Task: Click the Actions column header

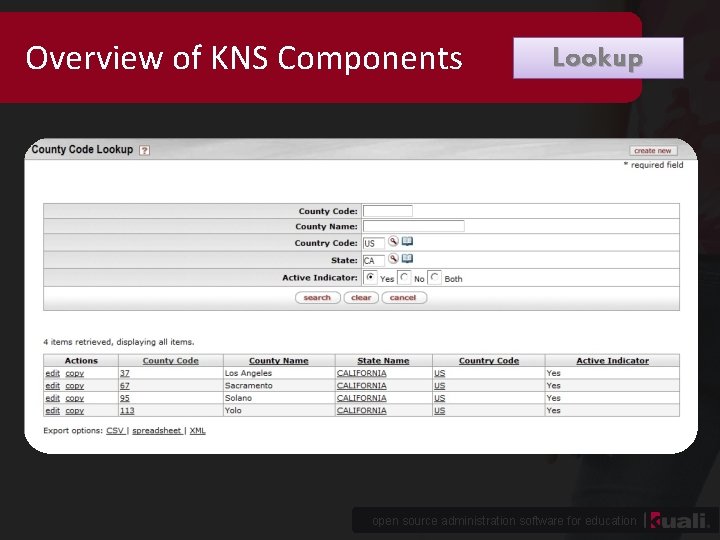Action: click(81, 361)
